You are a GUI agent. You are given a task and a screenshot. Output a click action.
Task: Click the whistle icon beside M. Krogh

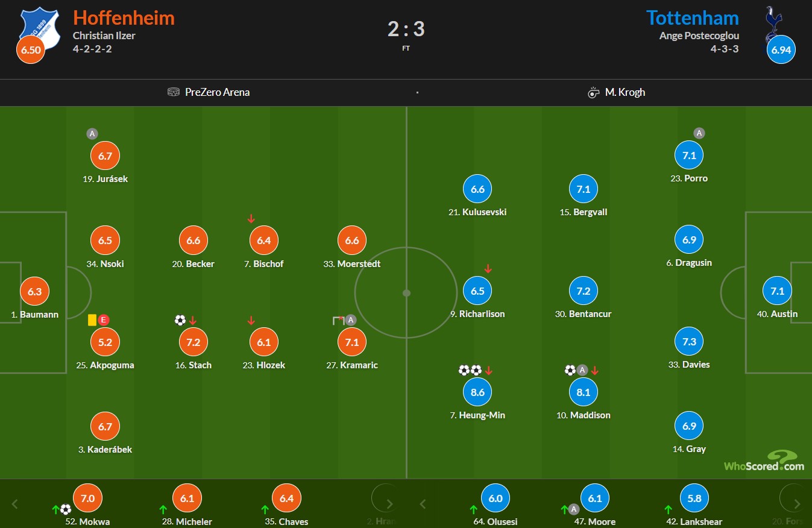(x=593, y=92)
